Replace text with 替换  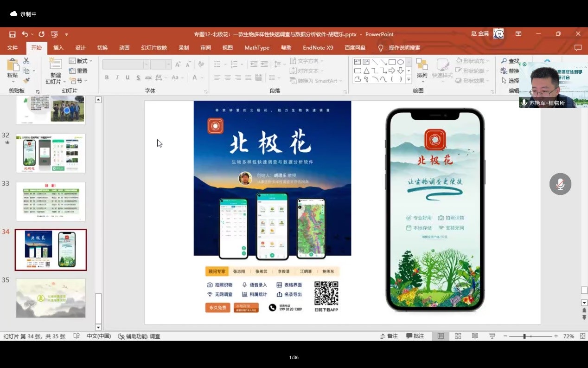click(x=510, y=71)
